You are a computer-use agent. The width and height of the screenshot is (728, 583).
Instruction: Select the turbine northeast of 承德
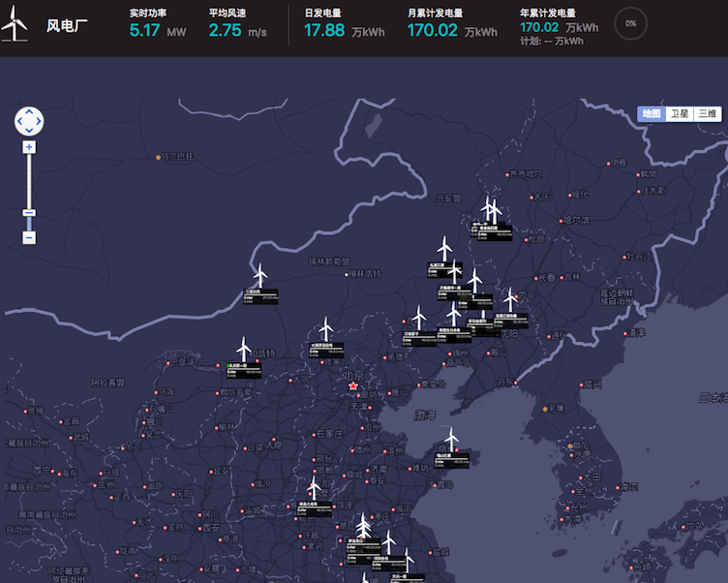419,319
